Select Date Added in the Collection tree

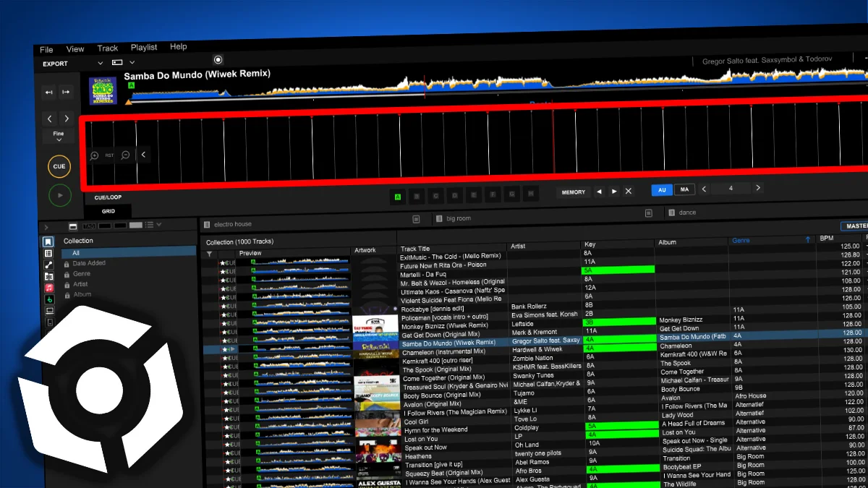click(89, 264)
